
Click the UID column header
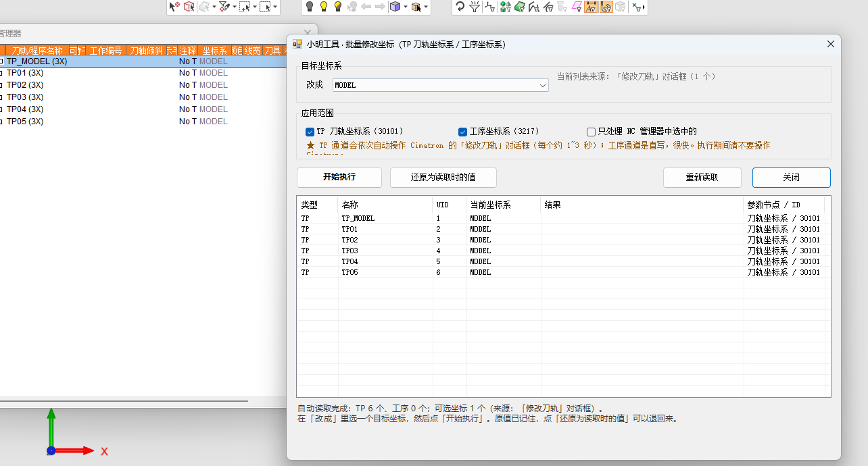tap(450, 205)
